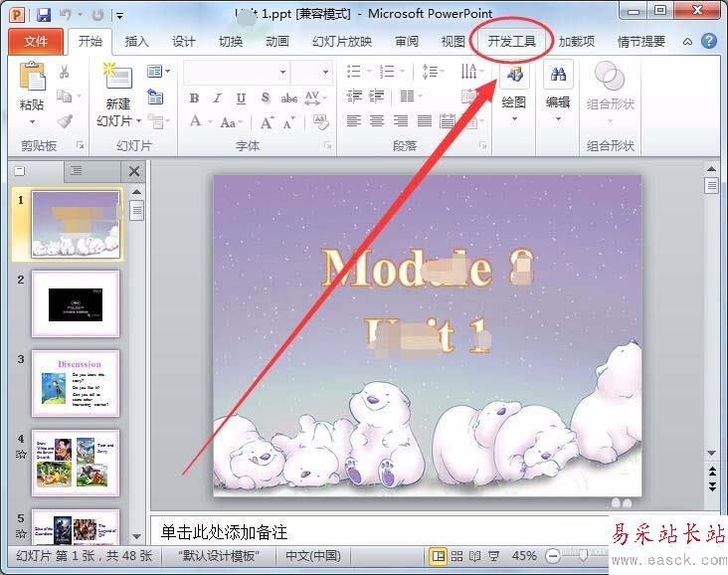
Task: Decrease list indent level
Action: tap(354, 96)
